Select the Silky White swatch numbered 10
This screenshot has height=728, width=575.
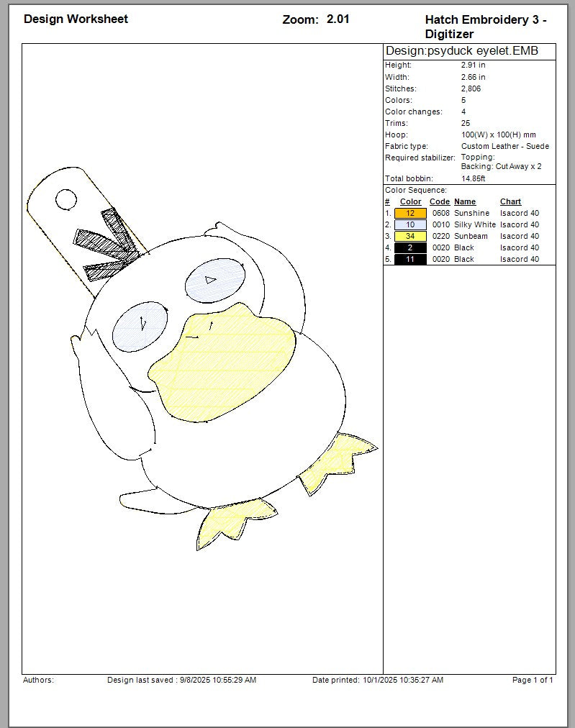(410, 224)
